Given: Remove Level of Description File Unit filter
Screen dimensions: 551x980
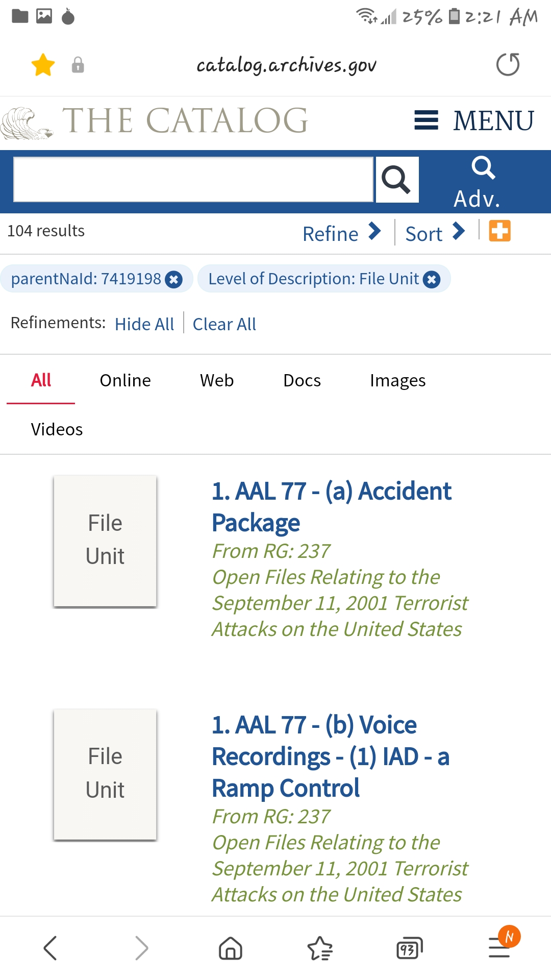Looking at the screenshot, I should pos(432,279).
